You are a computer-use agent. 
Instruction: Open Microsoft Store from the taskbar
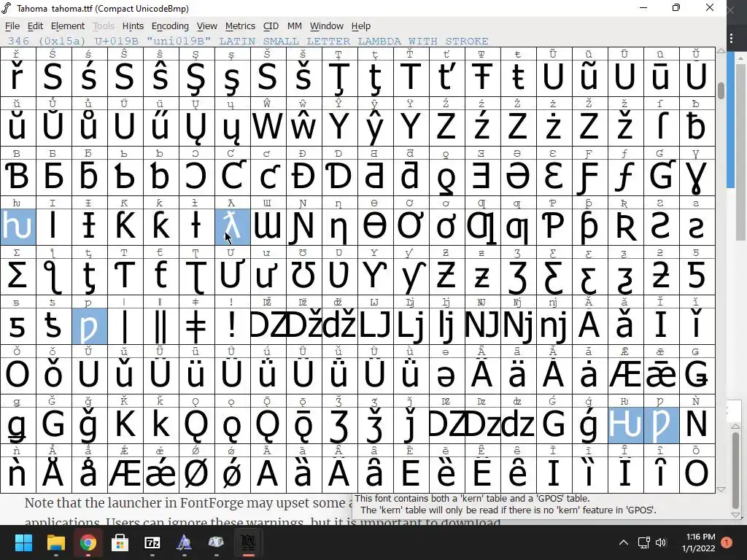click(x=120, y=542)
